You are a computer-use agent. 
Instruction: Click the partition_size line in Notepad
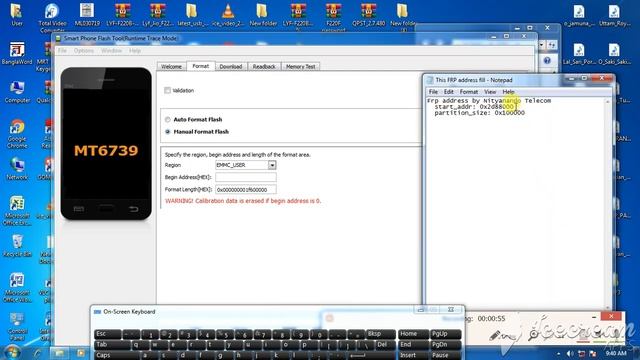pos(480,113)
